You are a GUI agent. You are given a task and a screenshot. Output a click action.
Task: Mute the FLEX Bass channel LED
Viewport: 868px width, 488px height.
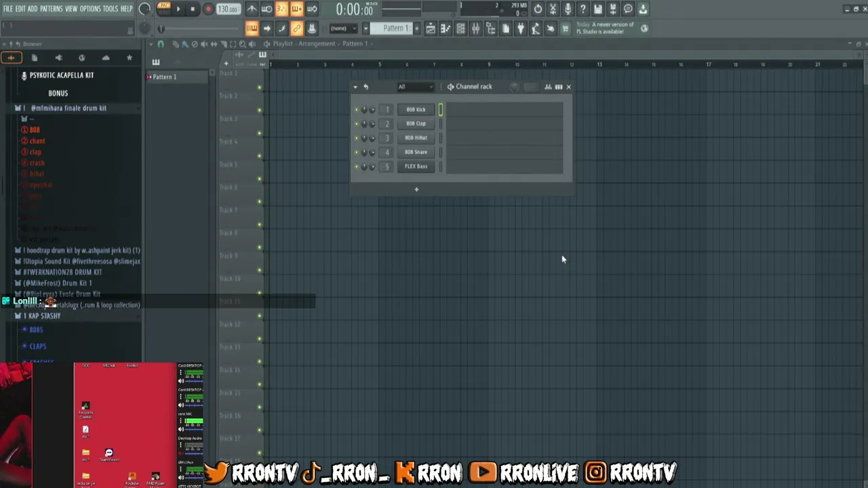point(357,166)
